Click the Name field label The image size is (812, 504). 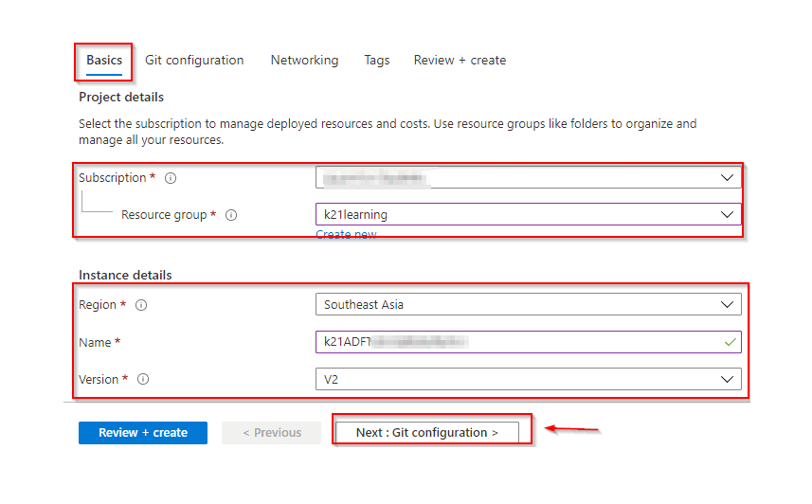97,342
